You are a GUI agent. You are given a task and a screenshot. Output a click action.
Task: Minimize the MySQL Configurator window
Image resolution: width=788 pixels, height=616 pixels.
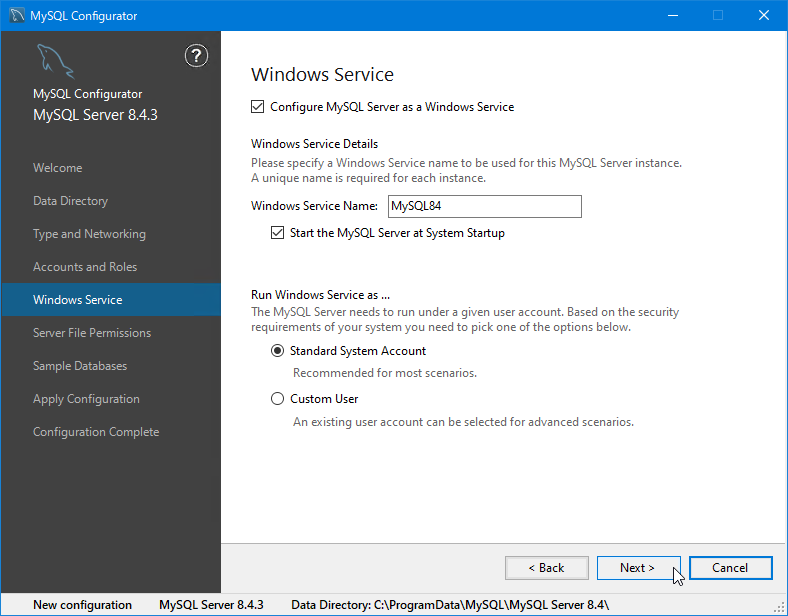click(x=673, y=16)
